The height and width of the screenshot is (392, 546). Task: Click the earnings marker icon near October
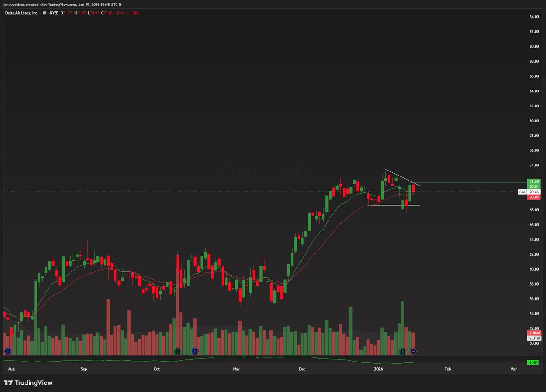tap(178, 351)
